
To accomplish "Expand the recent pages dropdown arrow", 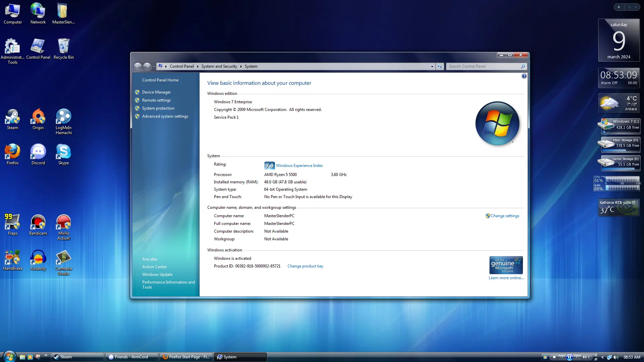I will [154, 67].
